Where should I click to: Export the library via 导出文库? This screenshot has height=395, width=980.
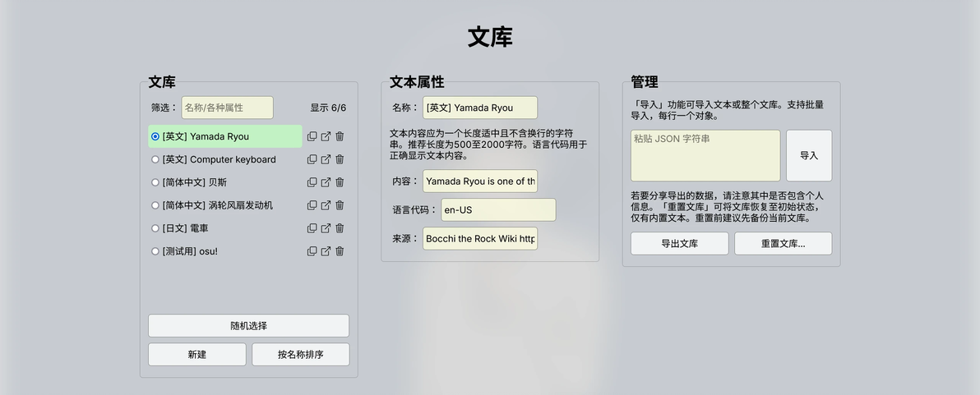coord(679,243)
